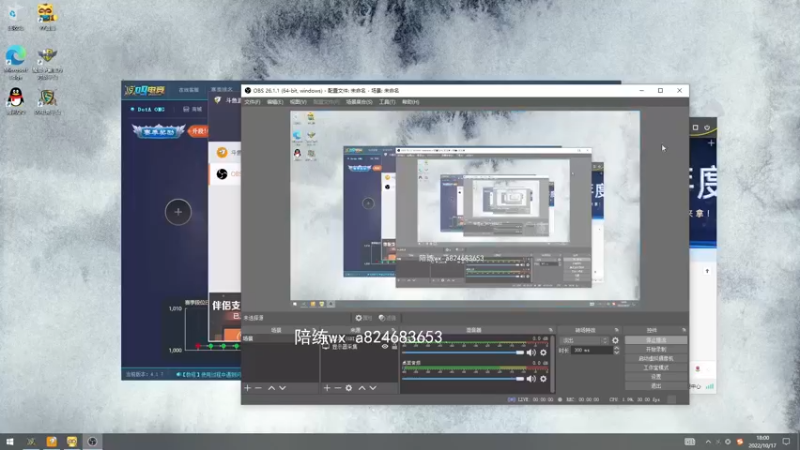
Task: Remove the selected scene with the minus icon
Action: (258, 388)
